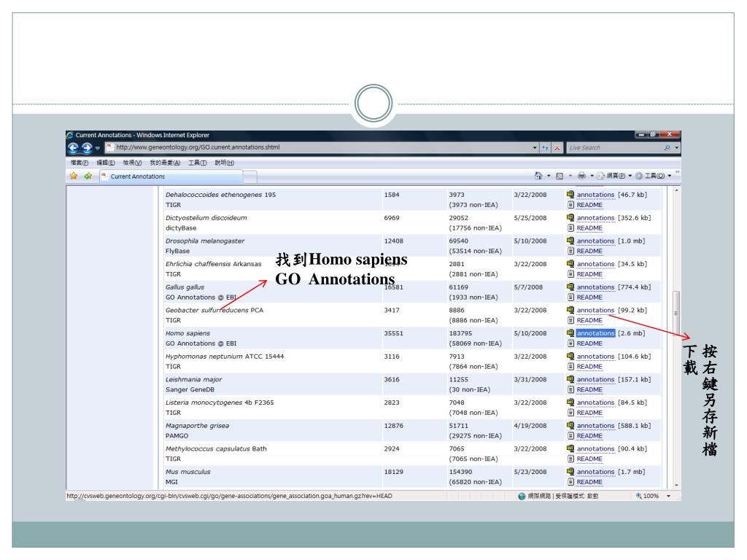This screenshot has width=747, height=560.
Task: Open the 說明(H) menu
Action: pyautogui.click(x=225, y=163)
